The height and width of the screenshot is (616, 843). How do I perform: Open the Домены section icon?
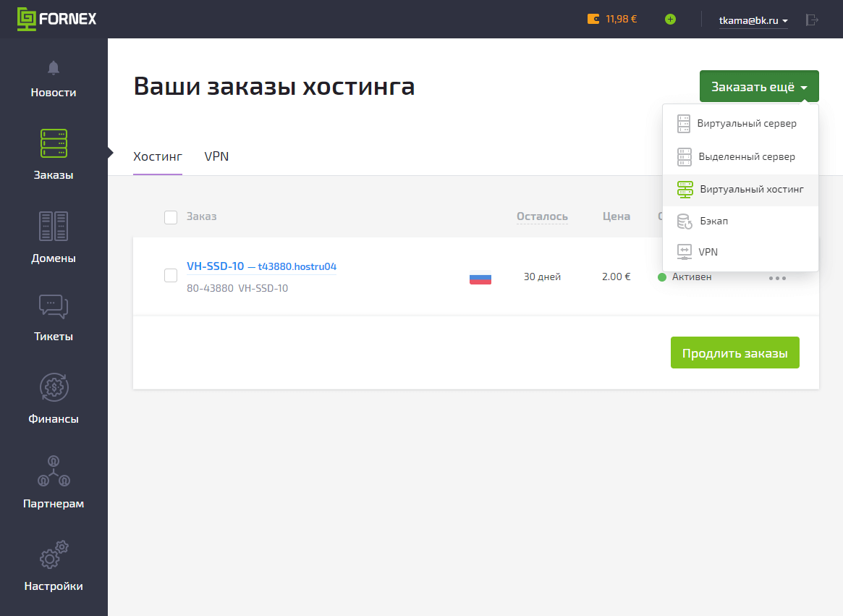(x=54, y=226)
